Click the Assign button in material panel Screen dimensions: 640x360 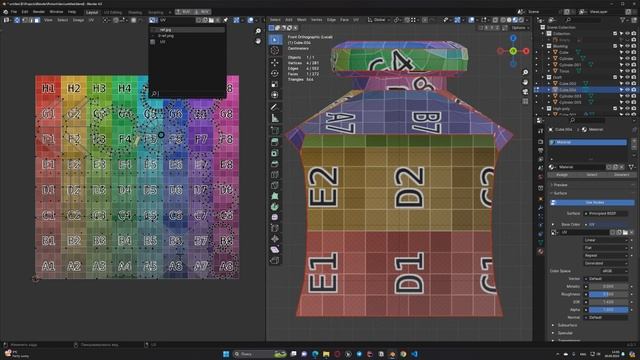pos(562,175)
